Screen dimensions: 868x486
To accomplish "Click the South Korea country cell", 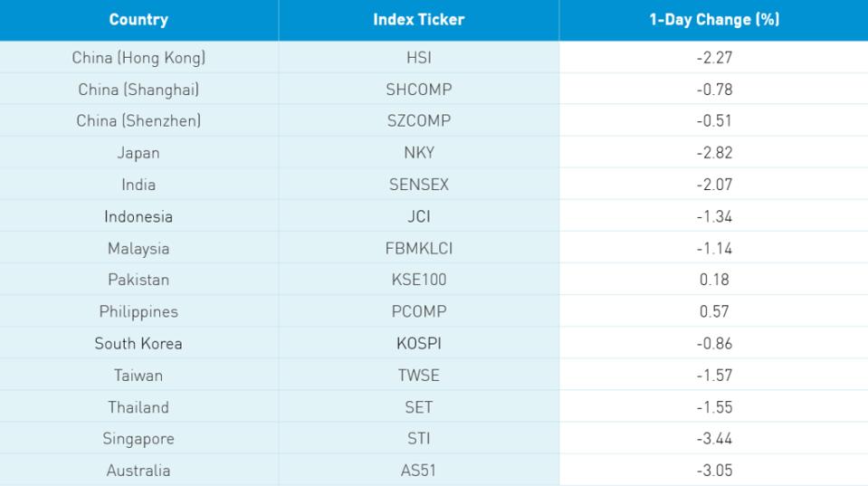I will click(x=138, y=343).
